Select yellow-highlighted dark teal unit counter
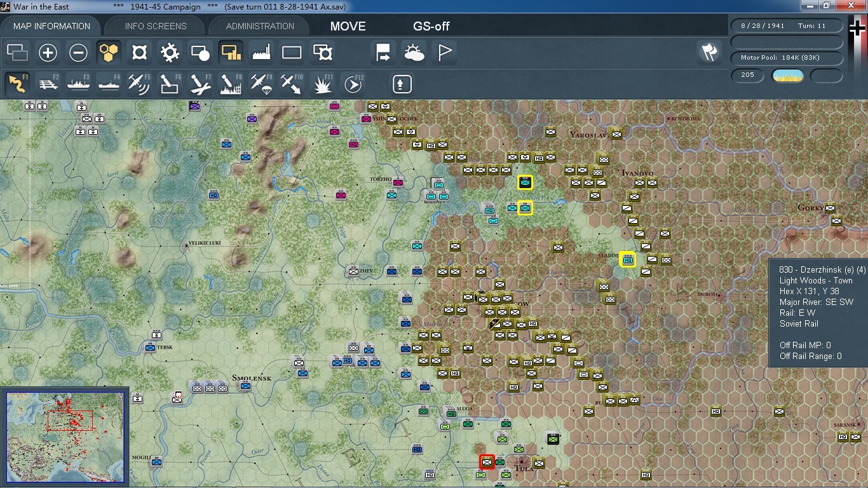This screenshot has width=868, height=488. point(525,183)
